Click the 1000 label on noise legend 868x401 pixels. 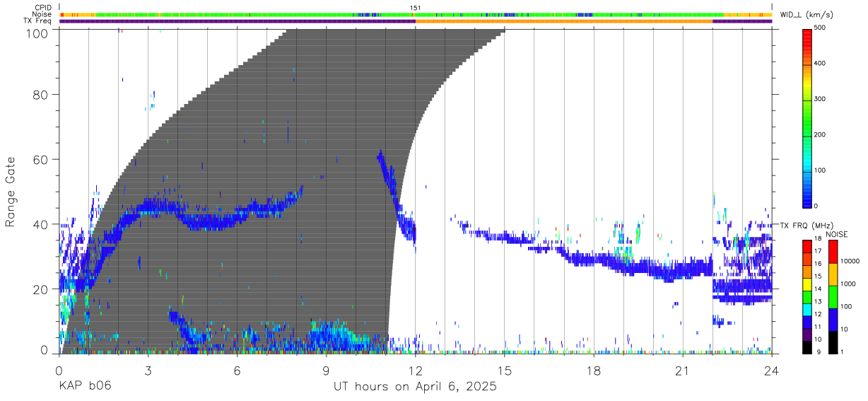point(848,284)
